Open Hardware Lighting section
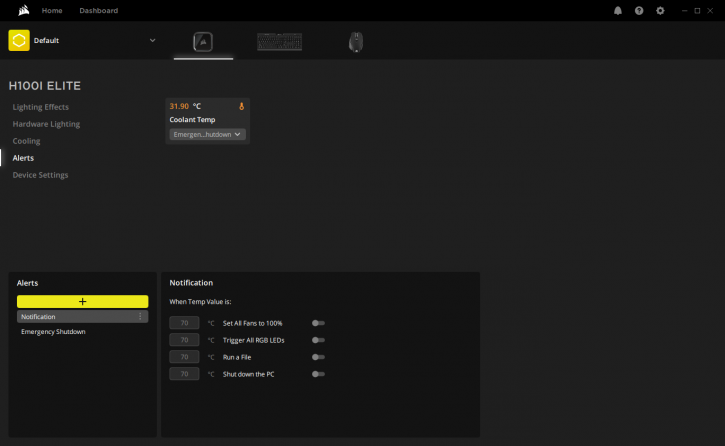This screenshot has height=446, width=725. point(46,124)
